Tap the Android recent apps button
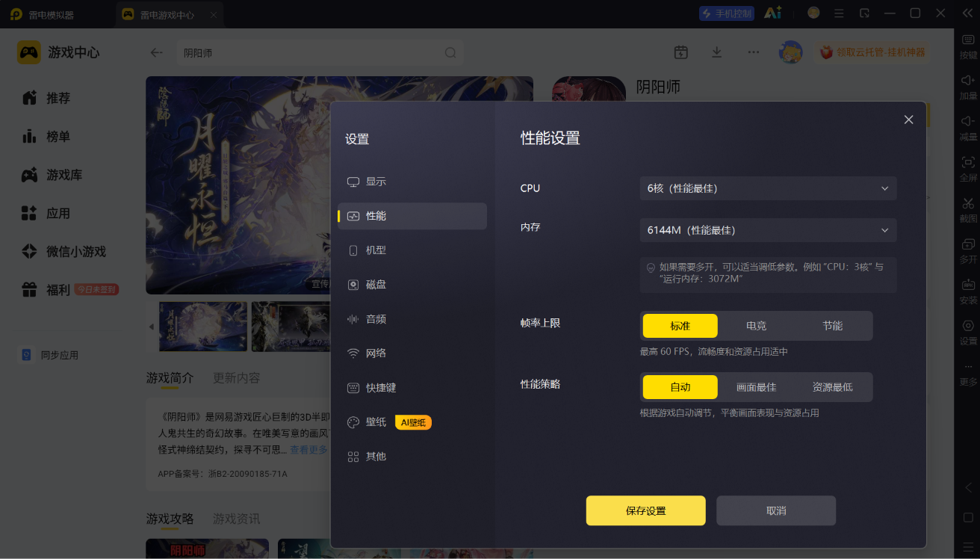980x559 pixels. pyautogui.click(x=968, y=546)
